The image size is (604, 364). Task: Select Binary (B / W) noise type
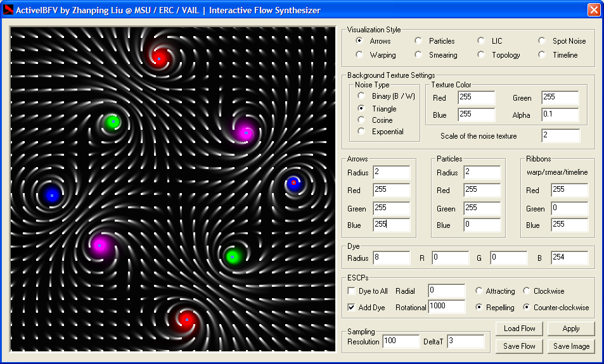pos(361,96)
